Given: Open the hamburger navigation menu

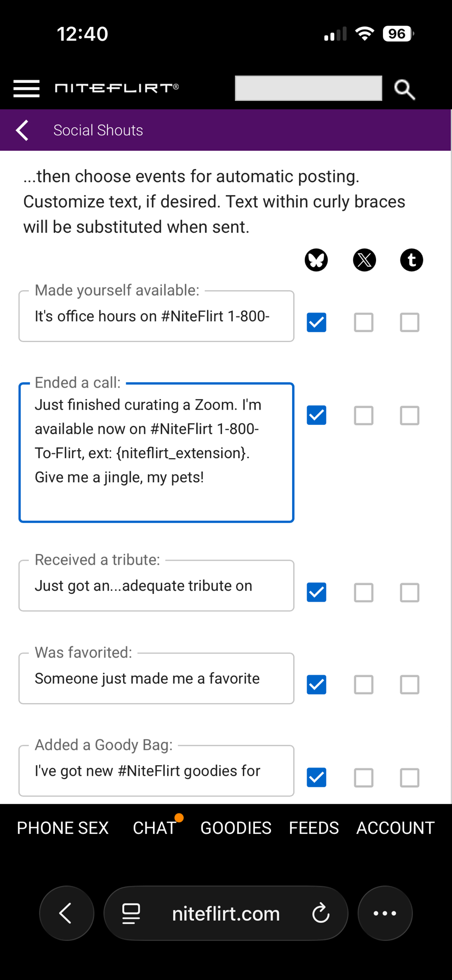Looking at the screenshot, I should pyautogui.click(x=26, y=89).
